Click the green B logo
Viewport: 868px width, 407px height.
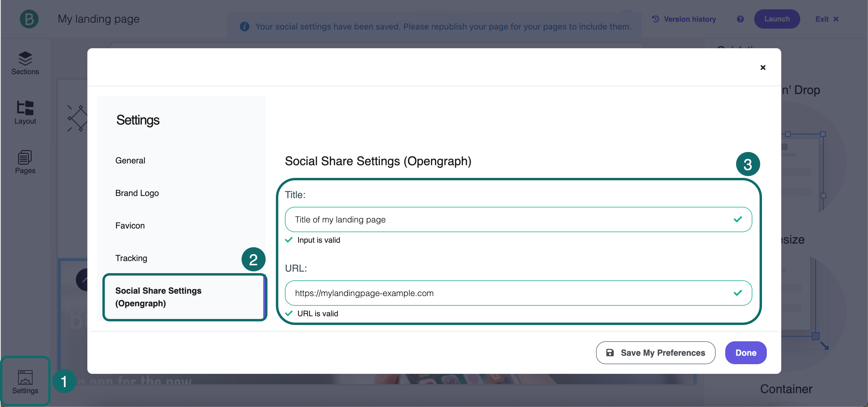[x=29, y=19]
